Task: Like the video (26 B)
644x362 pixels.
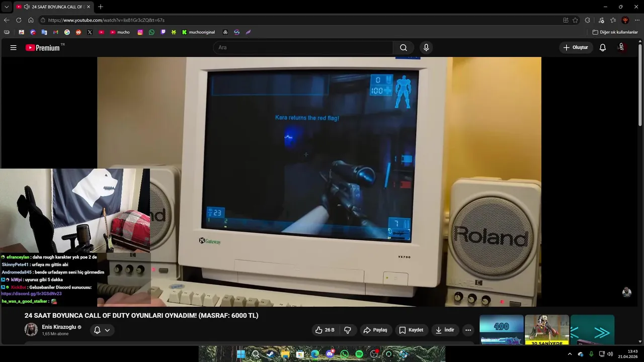Action: (325, 330)
